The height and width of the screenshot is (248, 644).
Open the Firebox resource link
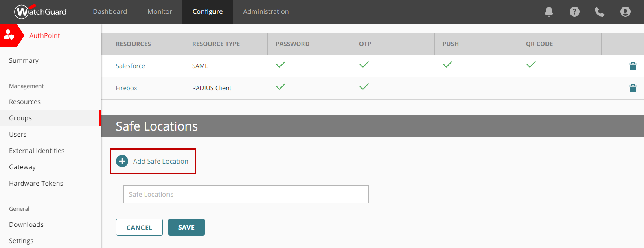(126, 88)
